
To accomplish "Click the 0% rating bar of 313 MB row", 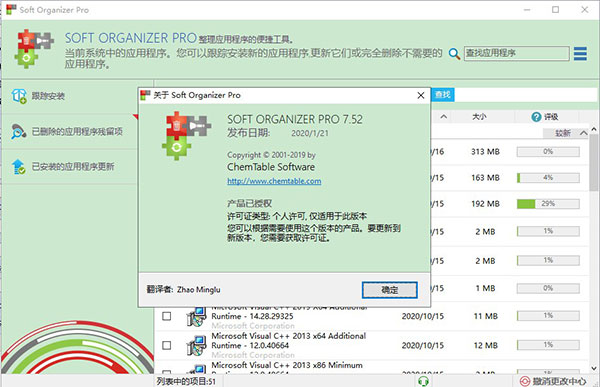I will [x=548, y=152].
